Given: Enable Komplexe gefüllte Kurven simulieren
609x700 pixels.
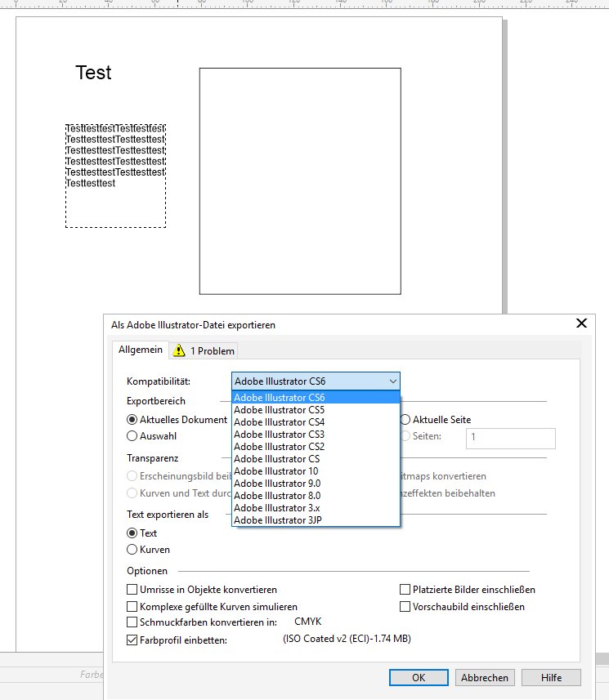Looking at the screenshot, I should [132, 607].
